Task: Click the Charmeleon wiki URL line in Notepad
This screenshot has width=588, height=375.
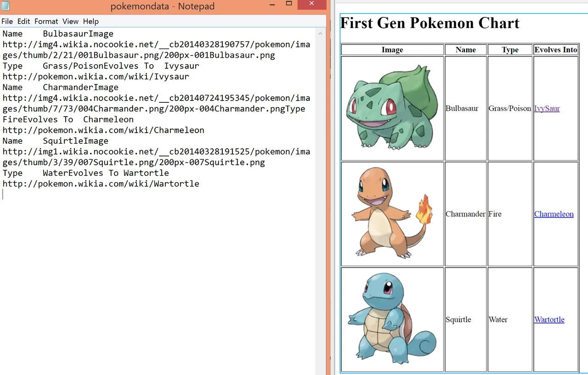Action: coord(103,130)
